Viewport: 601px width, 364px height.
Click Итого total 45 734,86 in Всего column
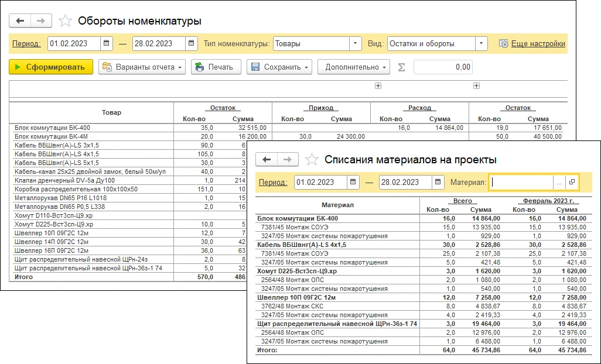[486, 350]
